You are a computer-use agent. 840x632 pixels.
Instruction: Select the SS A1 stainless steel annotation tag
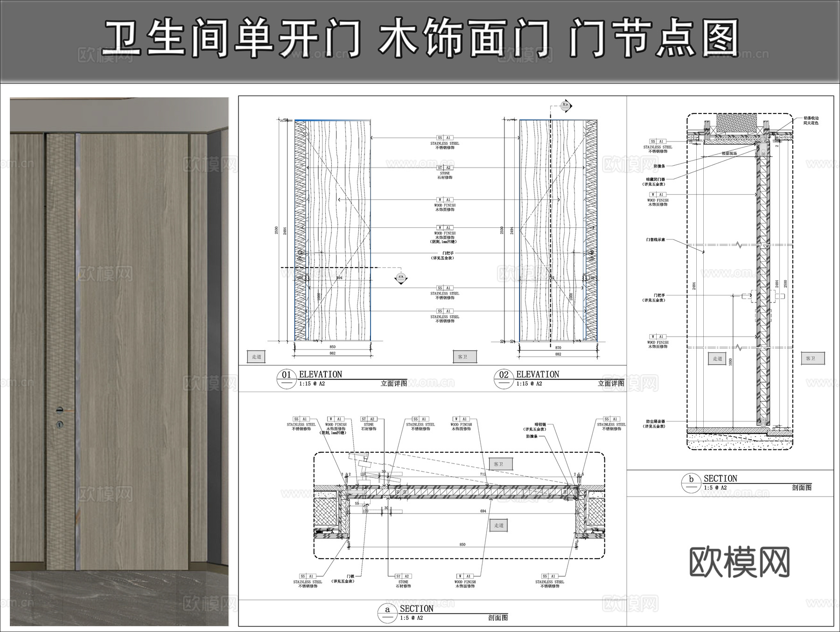445,138
